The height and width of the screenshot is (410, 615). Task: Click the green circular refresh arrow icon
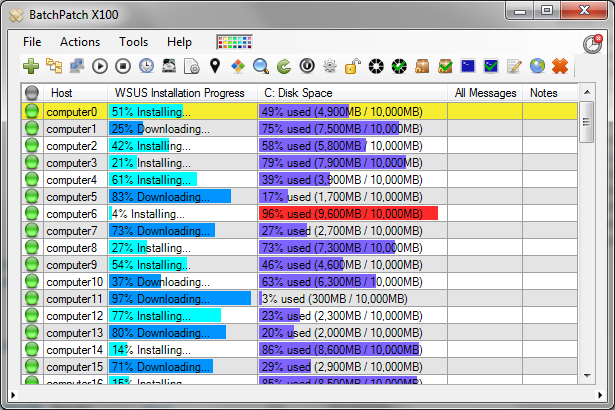[x=283, y=66]
